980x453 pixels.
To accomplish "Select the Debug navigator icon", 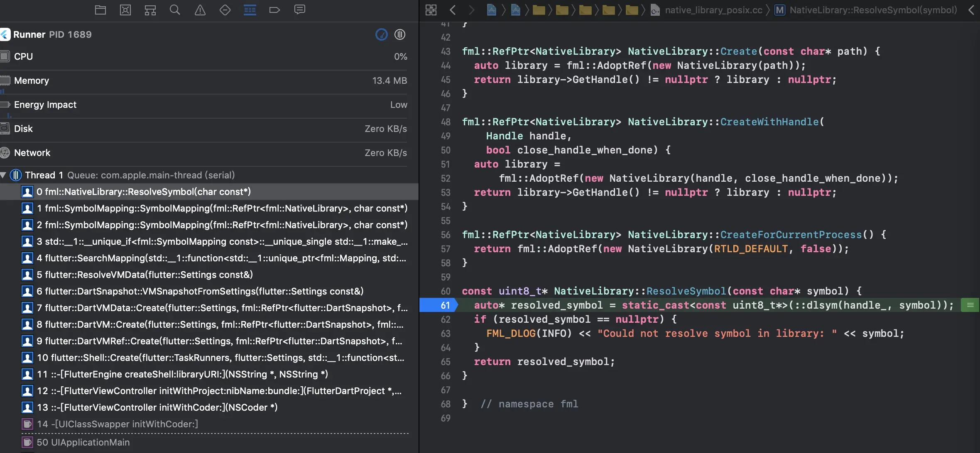I will [x=250, y=10].
